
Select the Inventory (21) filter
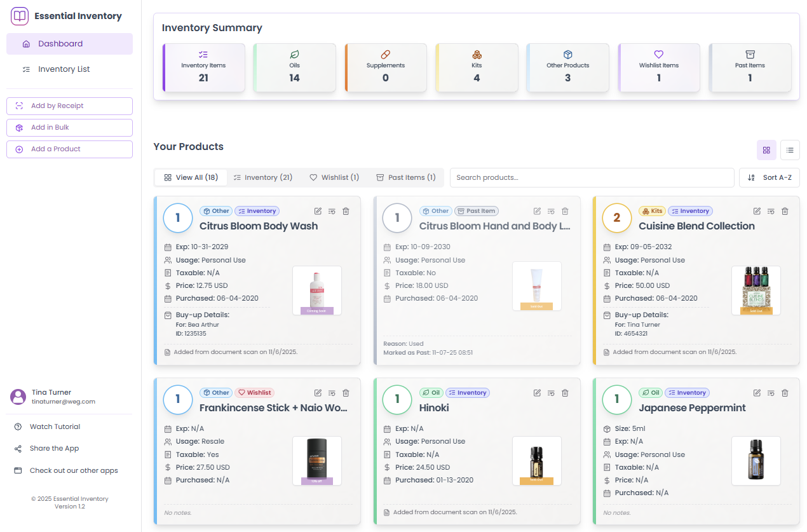[262, 177]
